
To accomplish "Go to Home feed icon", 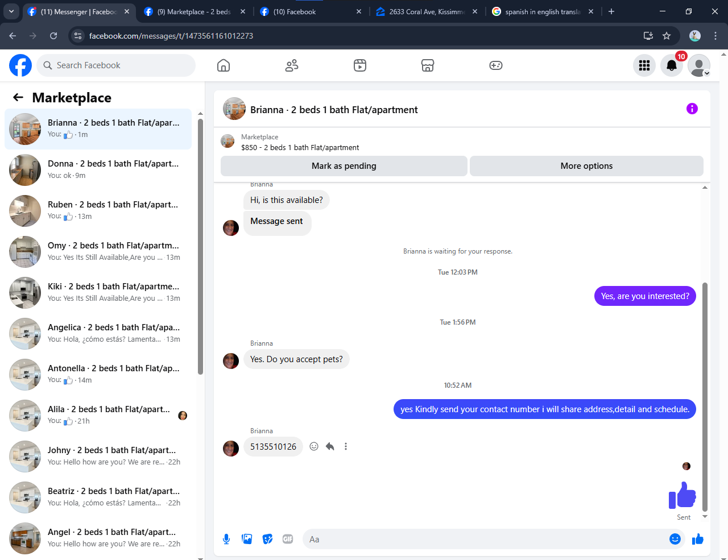I will point(224,65).
